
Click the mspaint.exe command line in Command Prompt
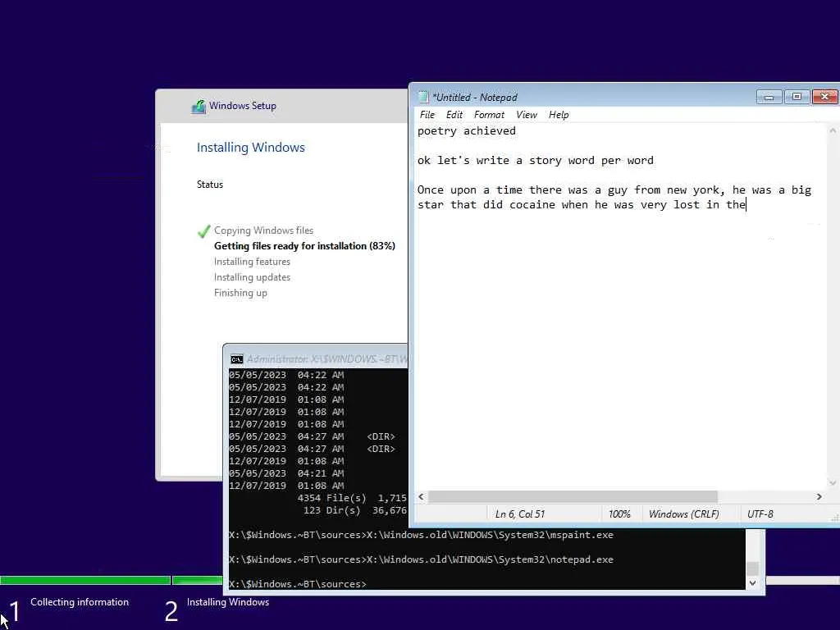pyautogui.click(x=421, y=535)
